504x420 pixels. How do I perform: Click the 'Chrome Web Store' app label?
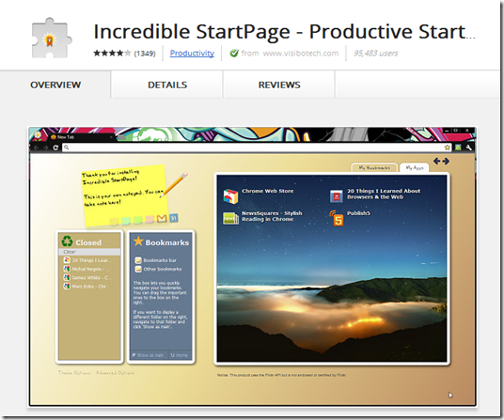coord(267,191)
